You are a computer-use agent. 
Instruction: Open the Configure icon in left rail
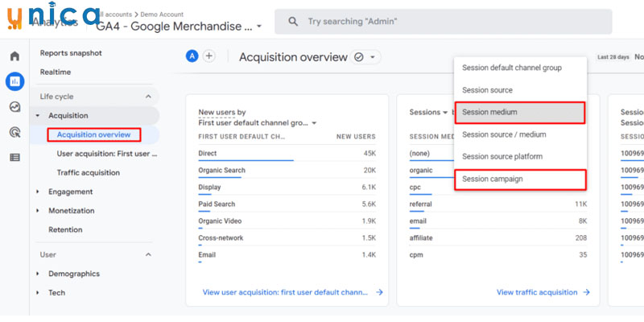(14, 157)
